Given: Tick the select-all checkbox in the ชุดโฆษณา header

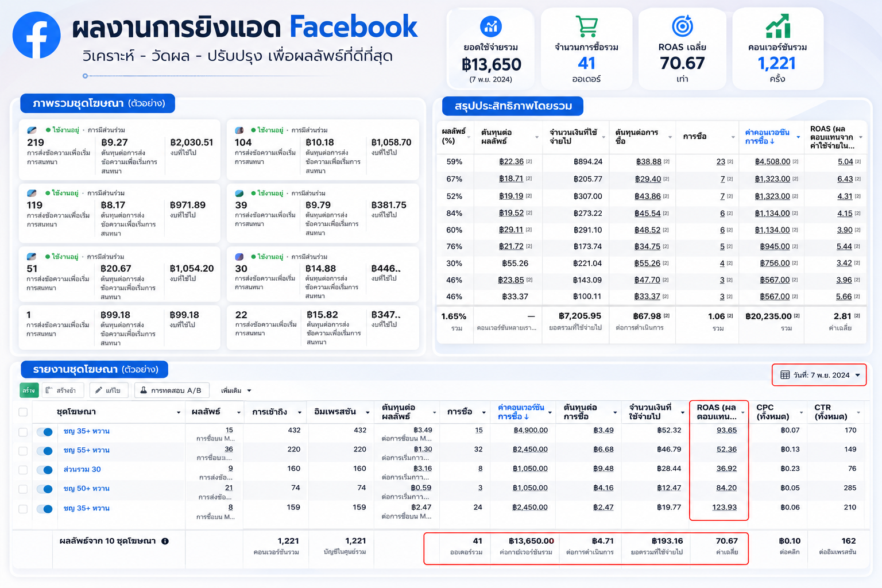Looking at the screenshot, I should [23, 412].
